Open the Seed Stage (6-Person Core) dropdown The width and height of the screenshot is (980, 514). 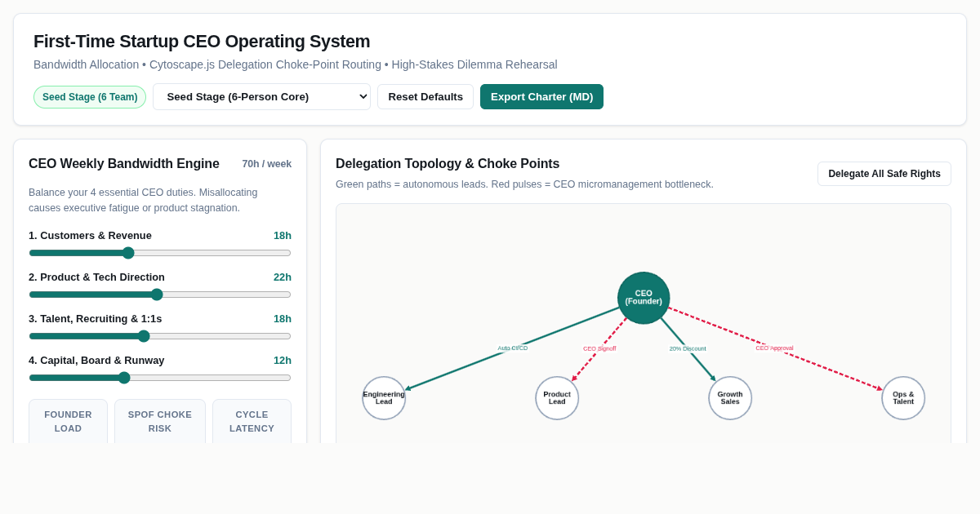261,96
